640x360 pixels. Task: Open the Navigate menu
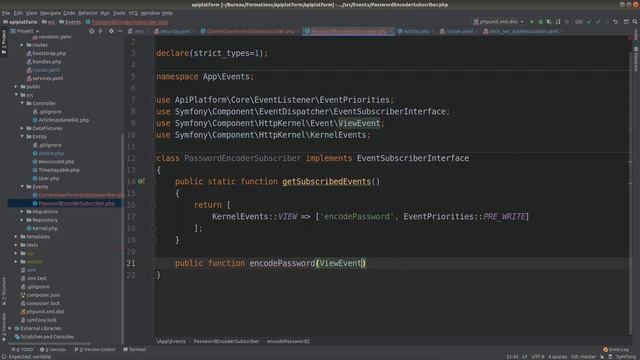pyautogui.click(x=50, y=13)
